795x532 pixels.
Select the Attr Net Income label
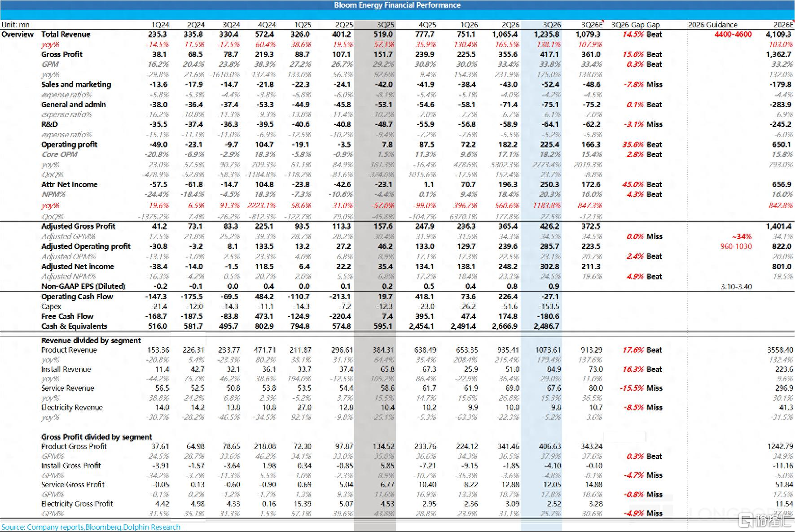[69, 184]
